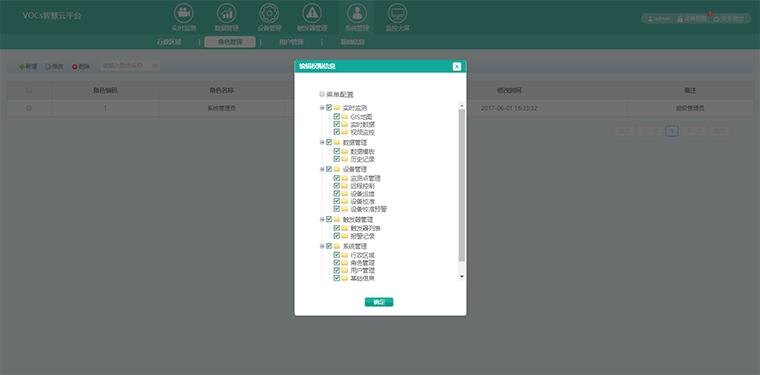
Task: Open 系统管理 person icon in top navigation
Action: point(357,13)
